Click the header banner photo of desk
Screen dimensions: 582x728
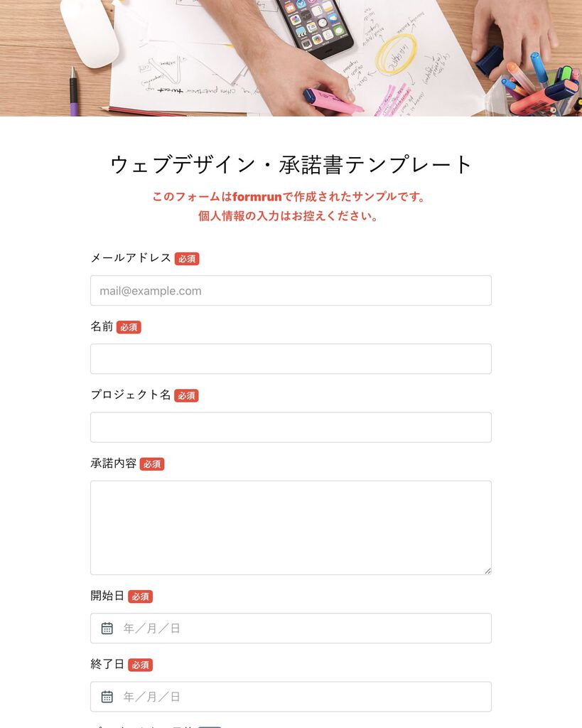(291, 58)
